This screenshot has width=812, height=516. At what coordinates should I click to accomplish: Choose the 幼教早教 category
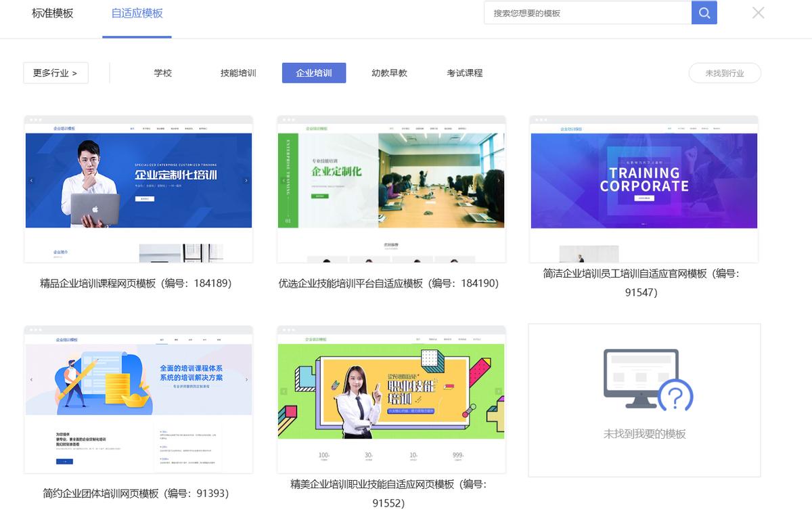coord(389,73)
